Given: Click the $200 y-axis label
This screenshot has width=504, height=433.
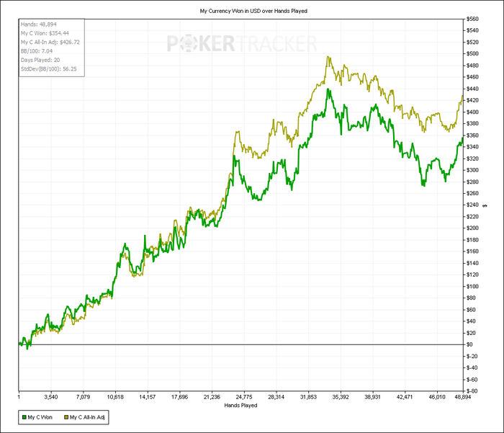Looking at the screenshot, I should coord(472,228).
